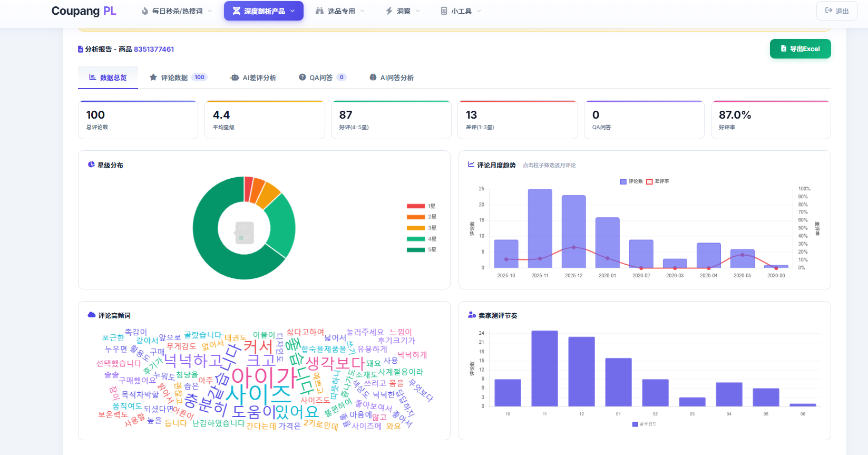This screenshot has width=868, height=455.
Task: Click the red 1星 color swatch
Action: pos(416,206)
